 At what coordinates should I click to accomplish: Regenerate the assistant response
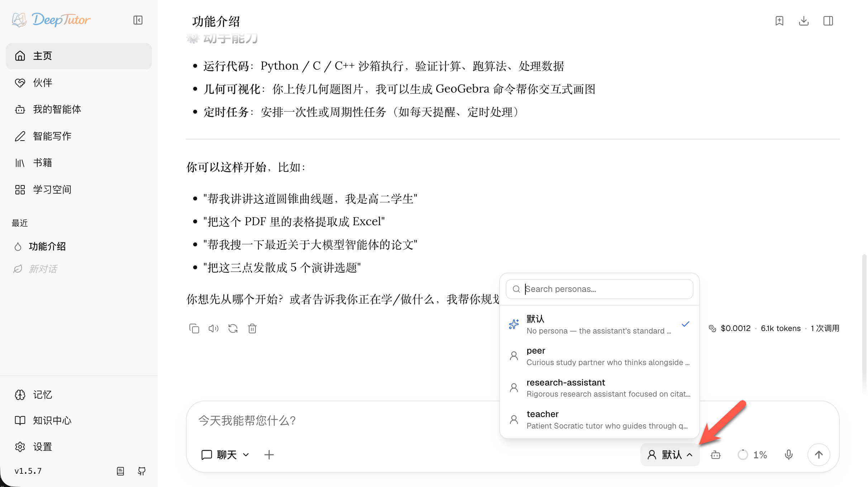tap(233, 328)
